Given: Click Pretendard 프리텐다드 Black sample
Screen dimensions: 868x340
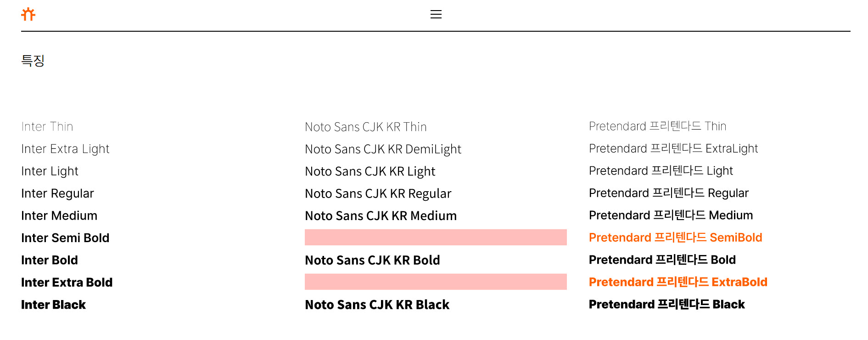Looking at the screenshot, I should click(x=666, y=304).
